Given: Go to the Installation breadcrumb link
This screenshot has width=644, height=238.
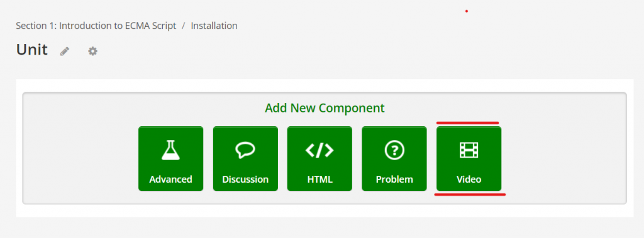Looking at the screenshot, I should (x=214, y=26).
